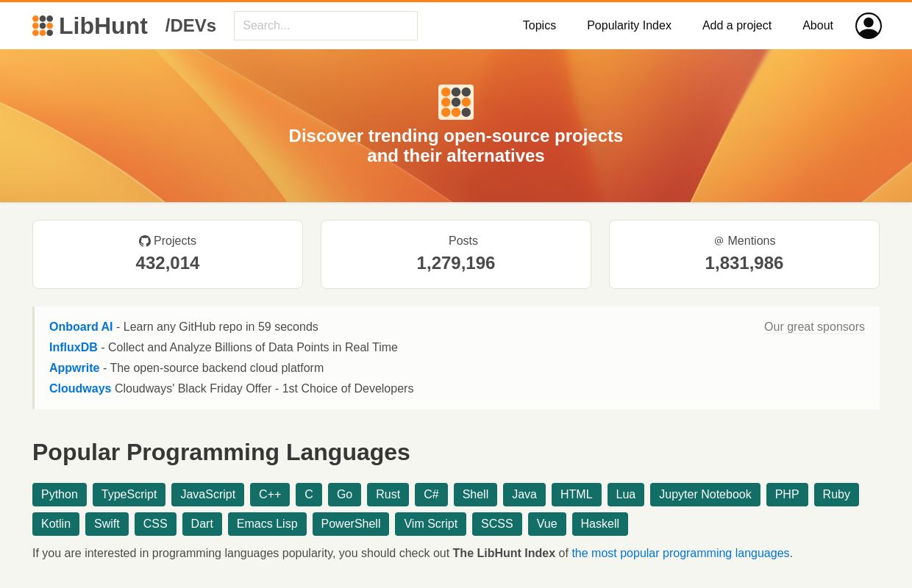Viewport: 912px width, 588px height.
Task: Follow the Appwrite sponsor link
Action: 74,368
